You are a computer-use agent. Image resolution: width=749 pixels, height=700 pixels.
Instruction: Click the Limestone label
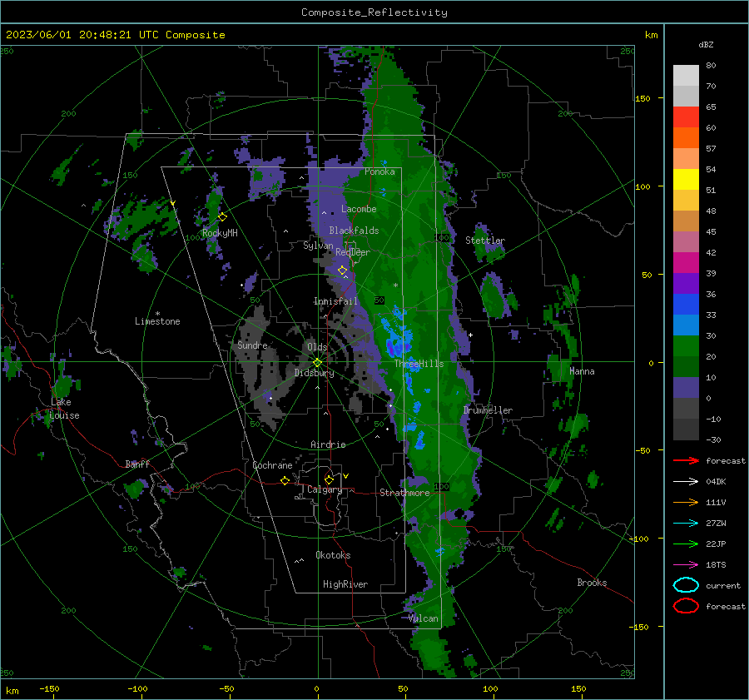click(x=157, y=321)
